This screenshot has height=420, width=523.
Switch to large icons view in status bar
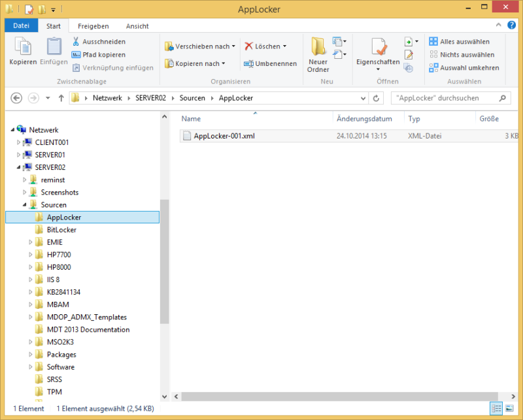(x=509, y=408)
